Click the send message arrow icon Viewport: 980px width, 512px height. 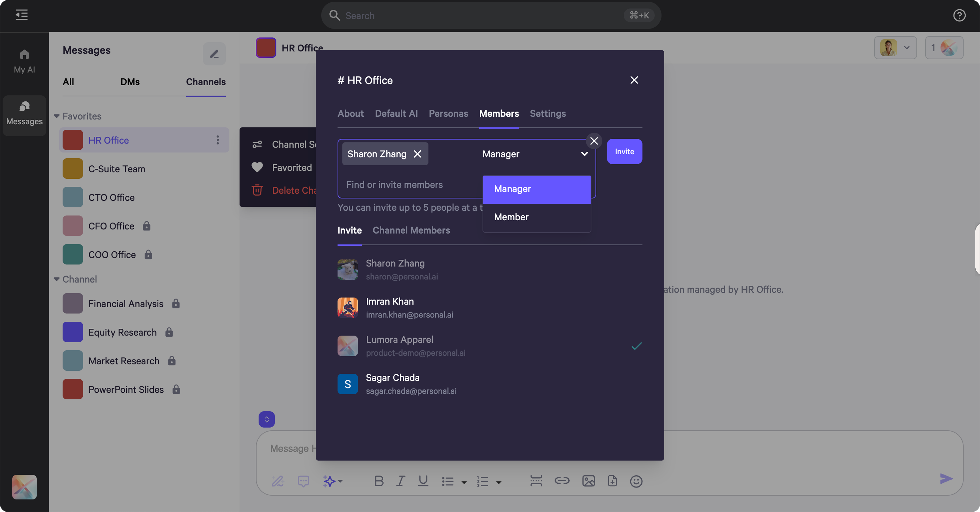pyautogui.click(x=946, y=479)
